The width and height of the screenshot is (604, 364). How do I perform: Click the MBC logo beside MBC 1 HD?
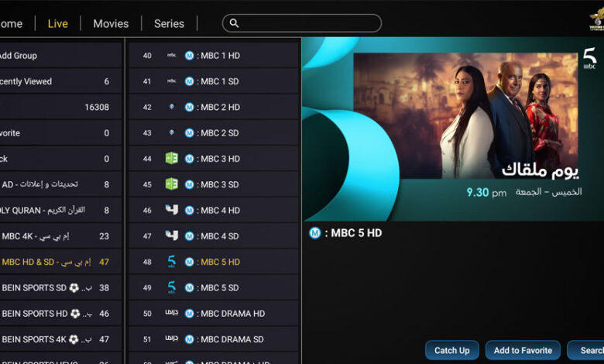tap(171, 56)
